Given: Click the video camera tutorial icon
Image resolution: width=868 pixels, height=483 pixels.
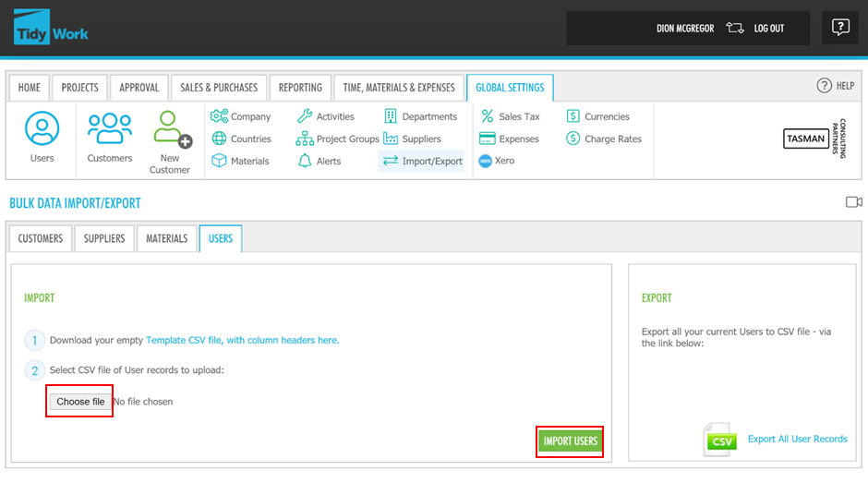Looking at the screenshot, I should click(853, 202).
